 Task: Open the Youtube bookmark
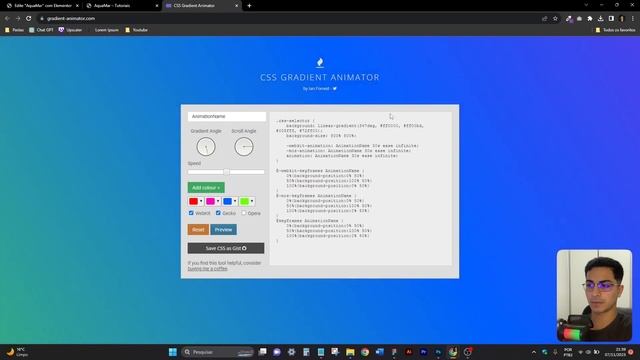(x=136, y=30)
